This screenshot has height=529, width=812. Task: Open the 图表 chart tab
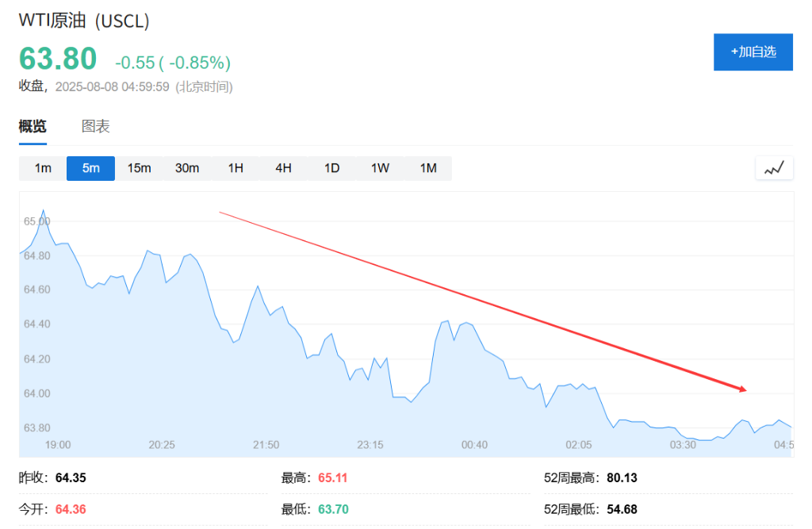click(x=95, y=126)
